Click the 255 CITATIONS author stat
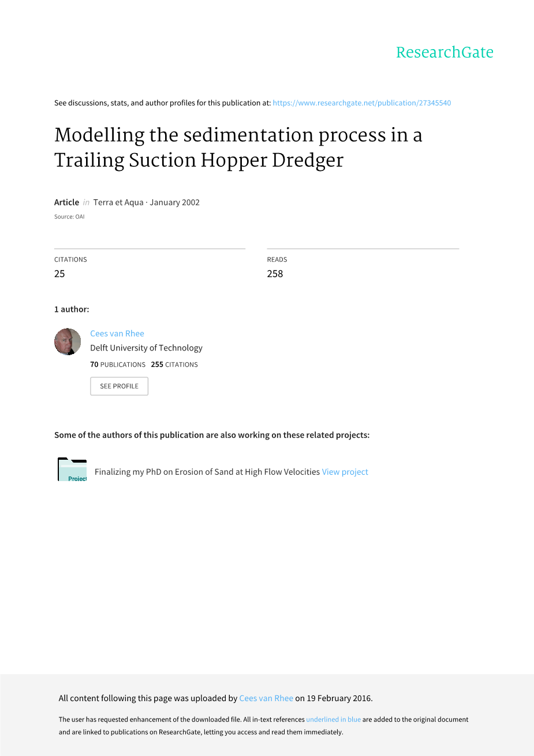Viewport: 534px width, 756px height. pyautogui.click(x=174, y=364)
